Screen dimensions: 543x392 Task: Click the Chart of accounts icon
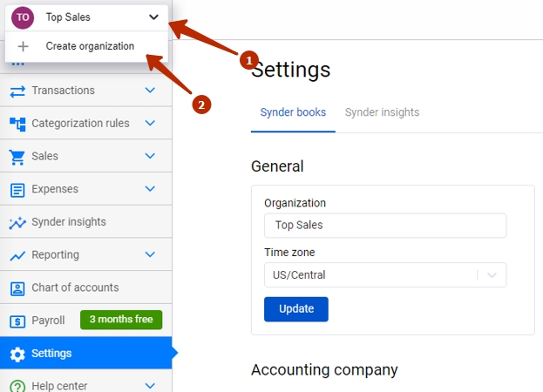(x=17, y=288)
